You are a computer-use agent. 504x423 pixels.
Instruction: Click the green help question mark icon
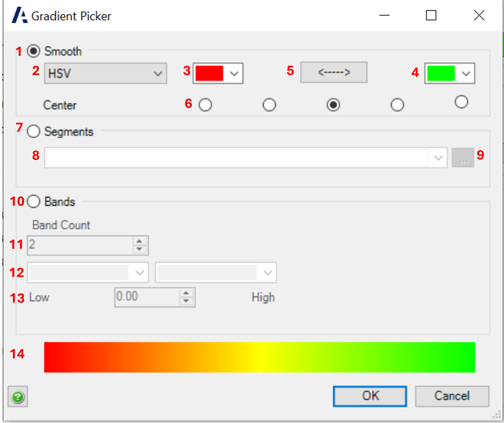point(18,397)
